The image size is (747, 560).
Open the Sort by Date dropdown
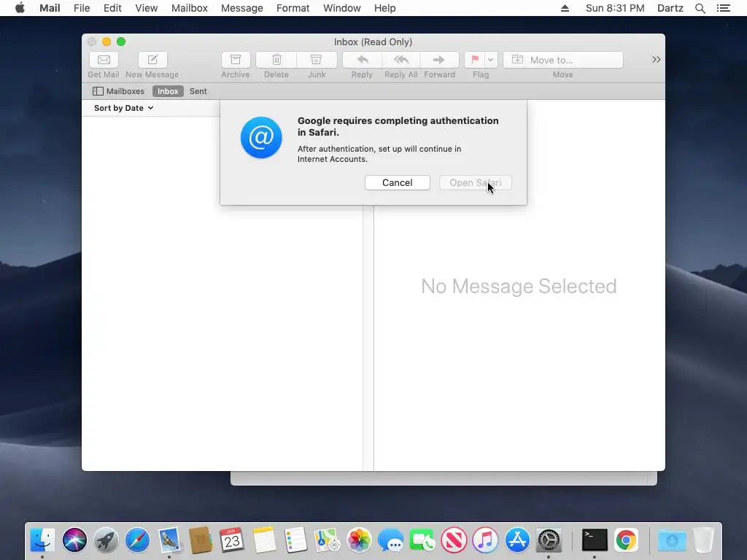tap(124, 108)
